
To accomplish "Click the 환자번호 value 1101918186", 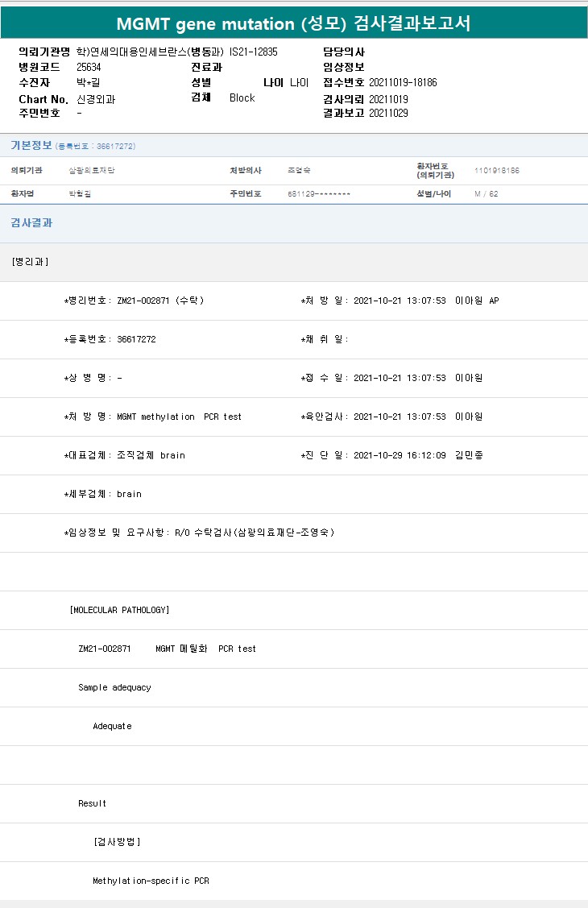I will pyautogui.click(x=497, y=171).
